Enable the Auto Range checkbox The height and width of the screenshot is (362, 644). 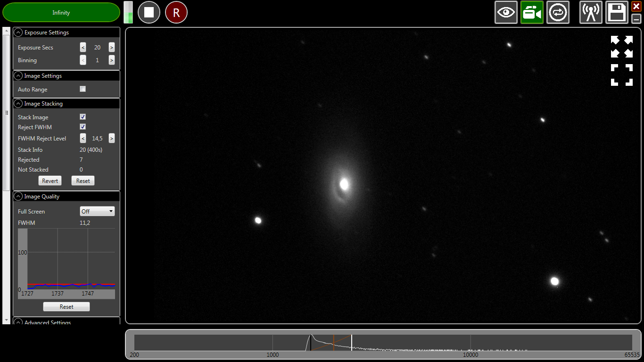83,89
